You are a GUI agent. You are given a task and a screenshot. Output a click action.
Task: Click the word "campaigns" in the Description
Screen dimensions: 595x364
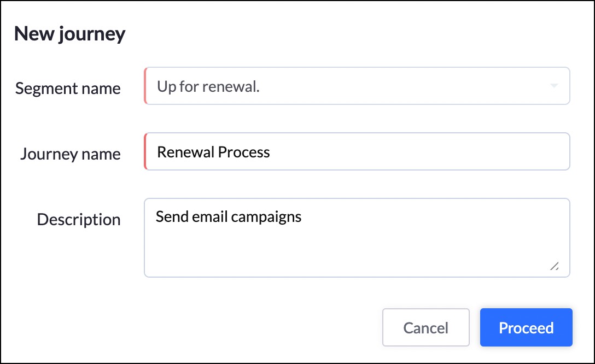coord(266,218)
